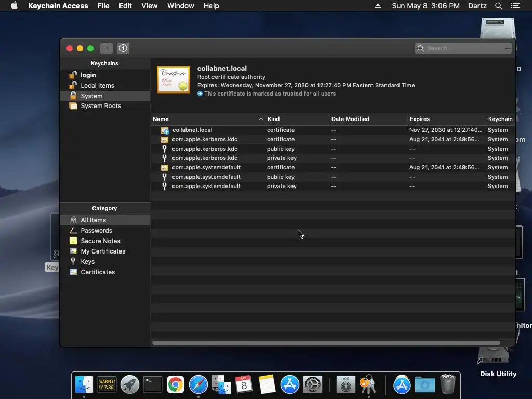Screen dimensions: 532x399
Task: Open the Keychain Access application menu
Action: pos(58,6)
